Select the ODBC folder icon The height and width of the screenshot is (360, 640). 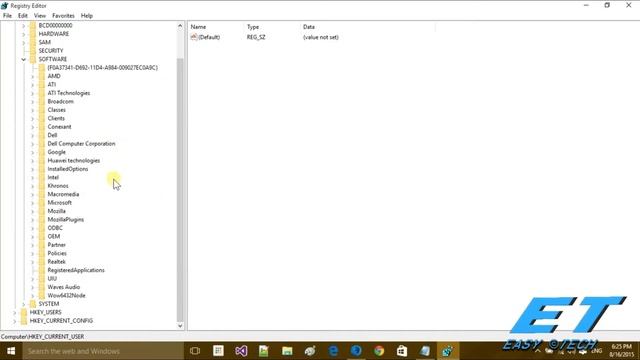tap(42, 228)
